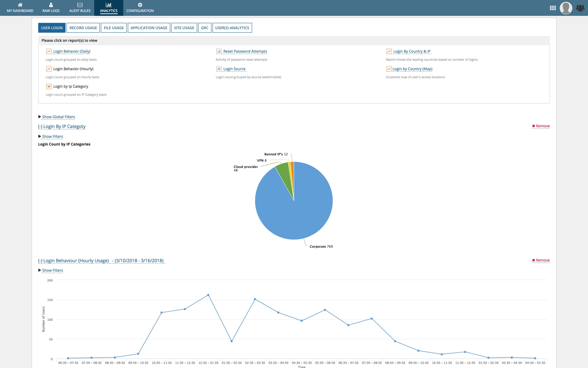Click 'Please click on report(s) to view' text

point(69,40)
